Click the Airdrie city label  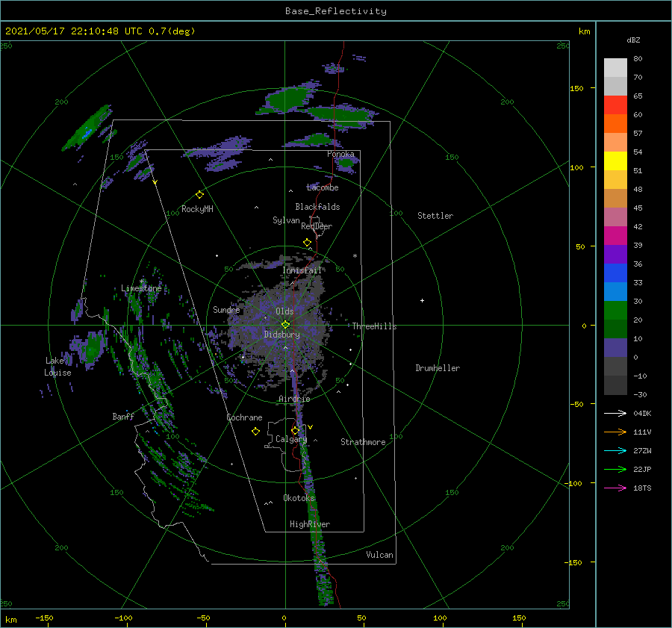294,399
